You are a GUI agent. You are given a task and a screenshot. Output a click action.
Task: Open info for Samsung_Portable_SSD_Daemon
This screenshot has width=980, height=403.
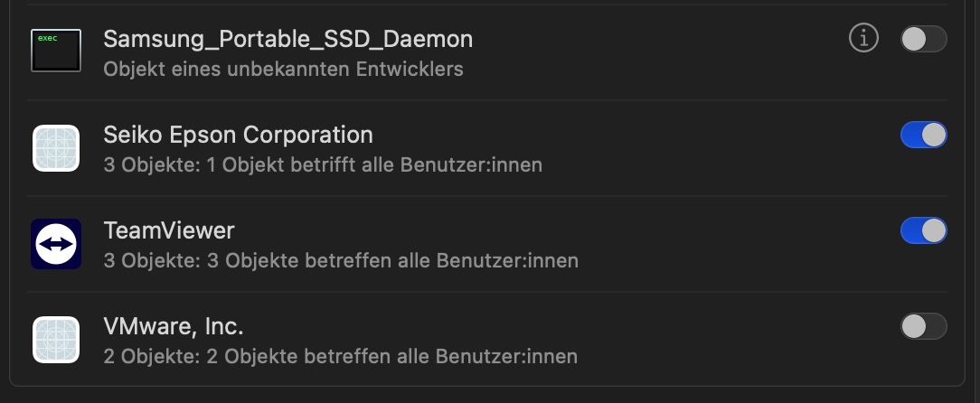coord(864,39)
